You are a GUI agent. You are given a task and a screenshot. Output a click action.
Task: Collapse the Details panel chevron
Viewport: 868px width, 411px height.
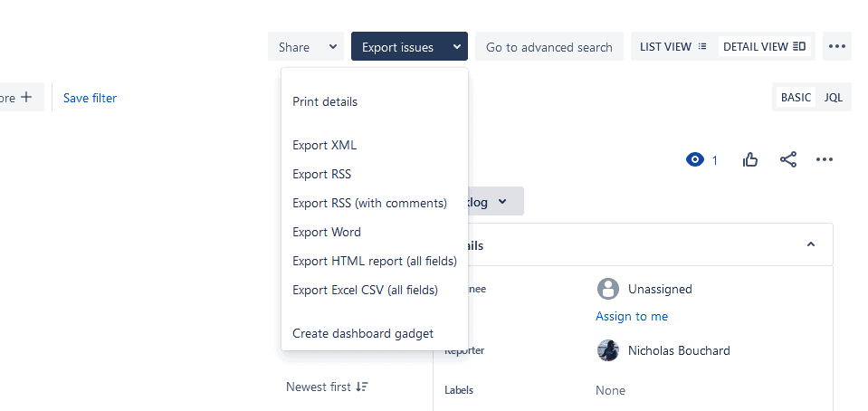(810, 244)
